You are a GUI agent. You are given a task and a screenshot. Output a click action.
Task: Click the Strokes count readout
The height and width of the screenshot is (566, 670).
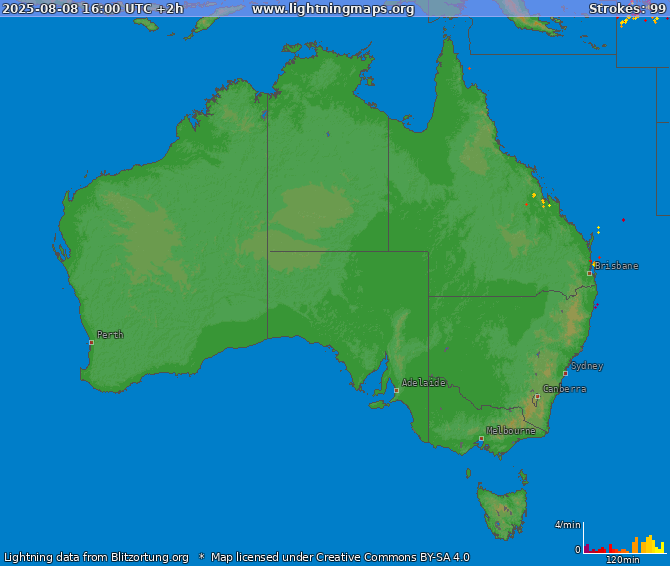click(626, 9)
